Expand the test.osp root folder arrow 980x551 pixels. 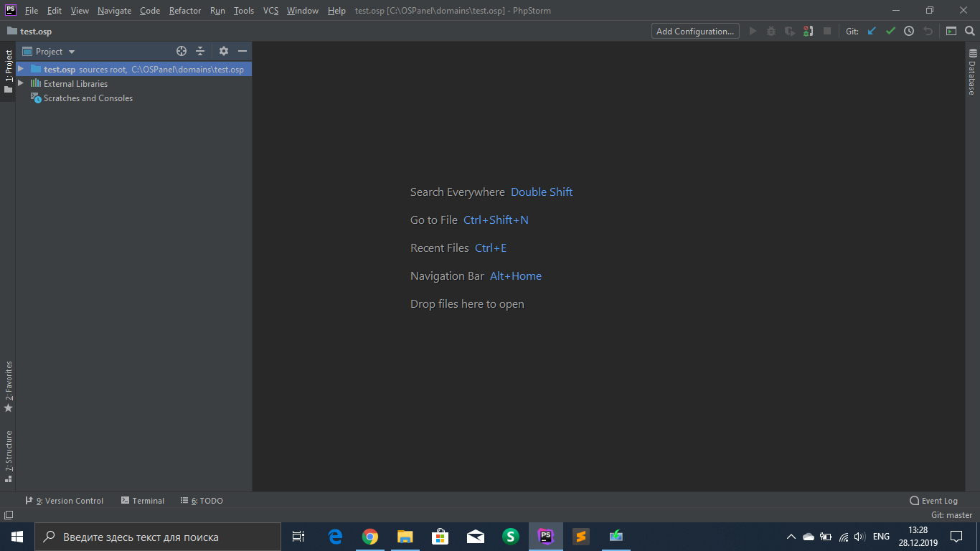pyautogui.click(x=21, y=69)
